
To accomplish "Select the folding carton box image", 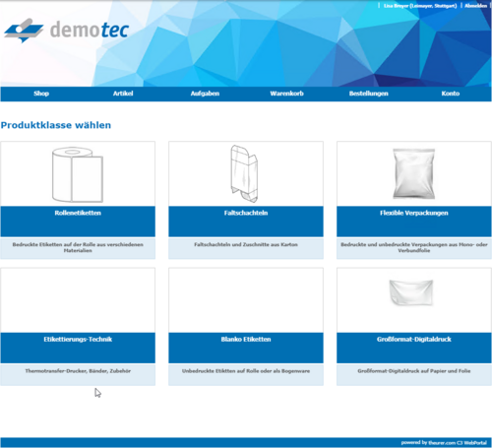I will click(244, 173).
